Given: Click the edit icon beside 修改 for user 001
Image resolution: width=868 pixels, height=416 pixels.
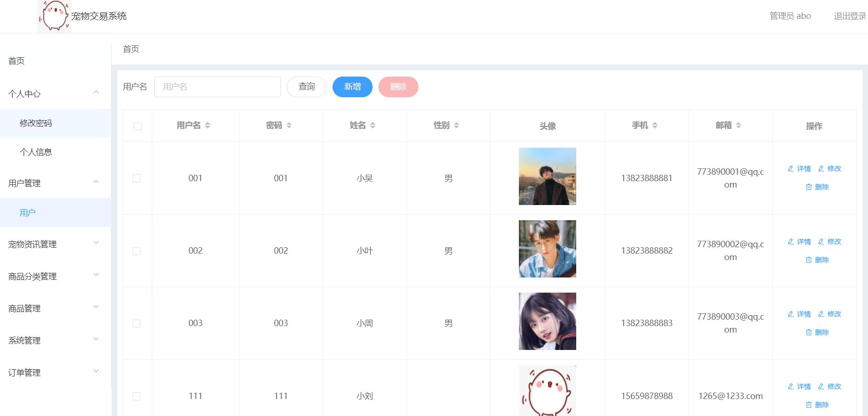Looking at the screenshot, I should 821,169.
